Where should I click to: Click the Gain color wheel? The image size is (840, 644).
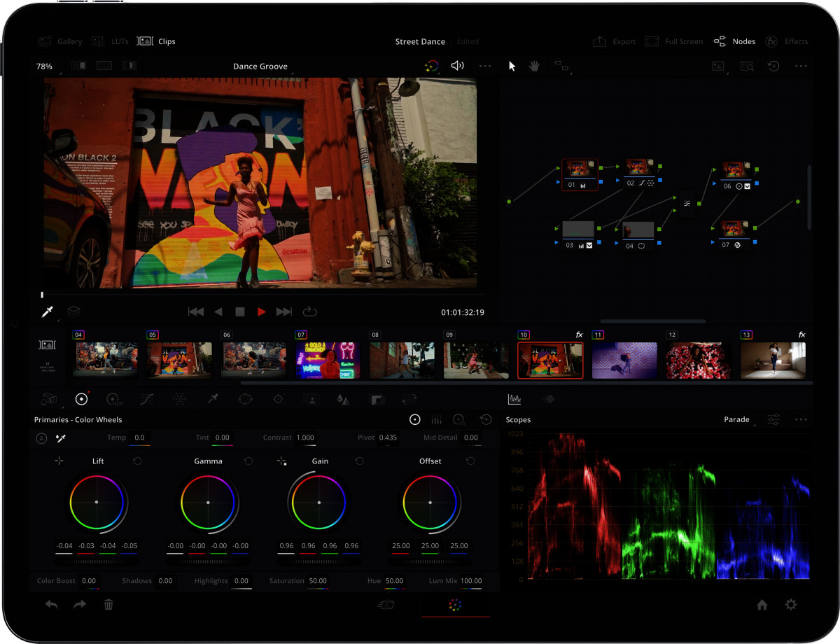coord(319,503)
